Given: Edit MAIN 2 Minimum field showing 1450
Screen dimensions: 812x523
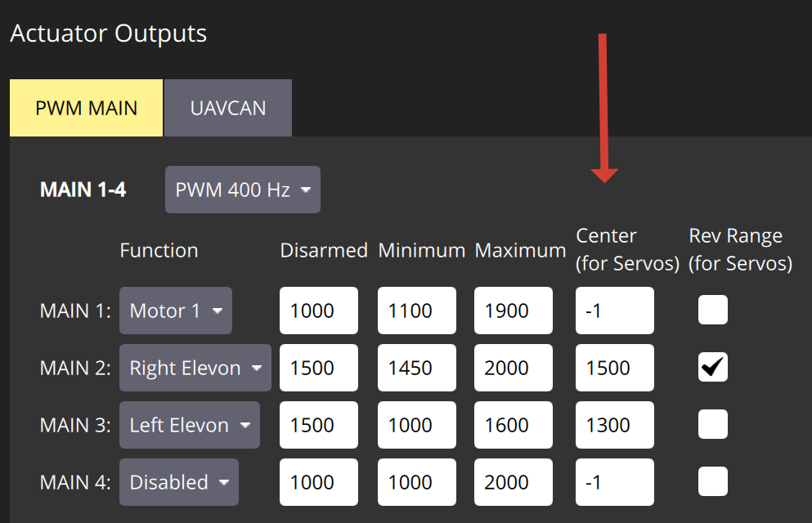Looking at the screenshot, I should (x=417, y=368).
